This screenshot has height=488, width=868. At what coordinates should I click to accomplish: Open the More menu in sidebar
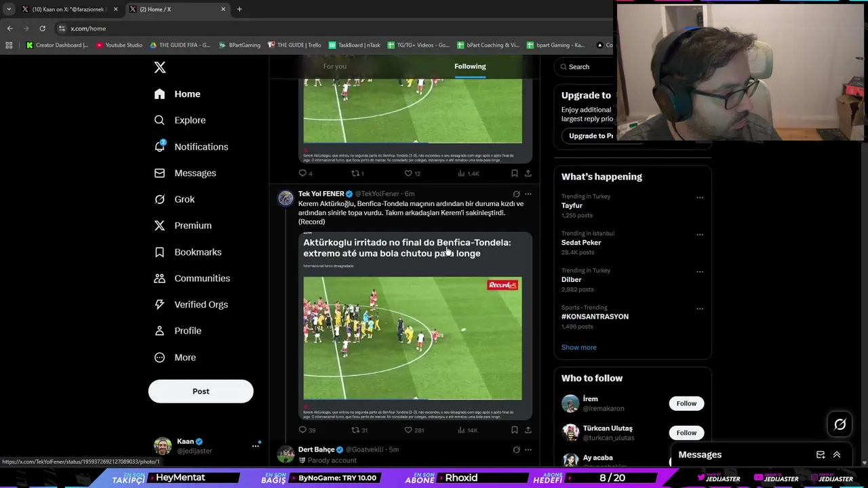[x=175, y=357]
